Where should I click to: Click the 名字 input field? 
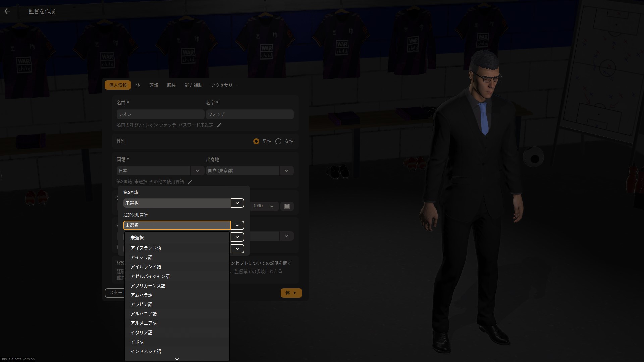[250, 114]
